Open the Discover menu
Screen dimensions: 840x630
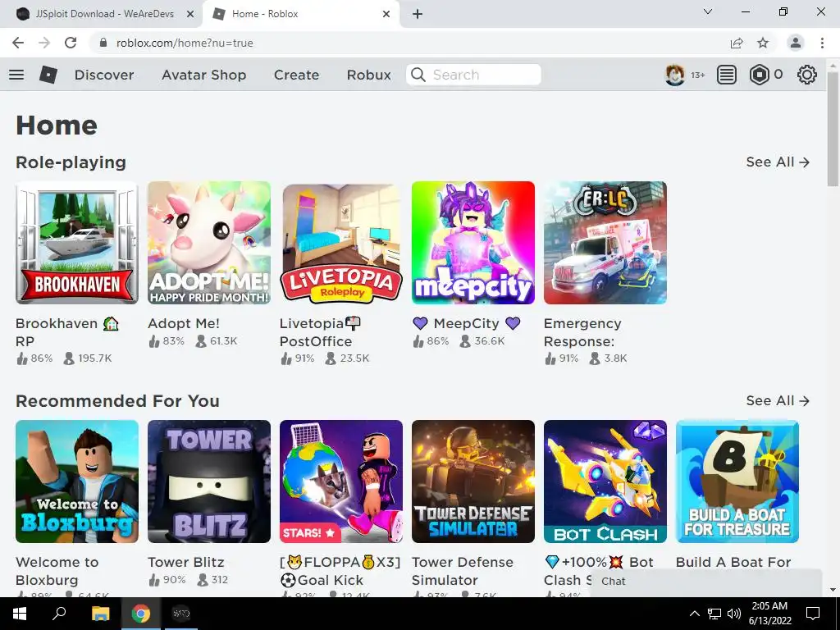[x=104, y=75]
